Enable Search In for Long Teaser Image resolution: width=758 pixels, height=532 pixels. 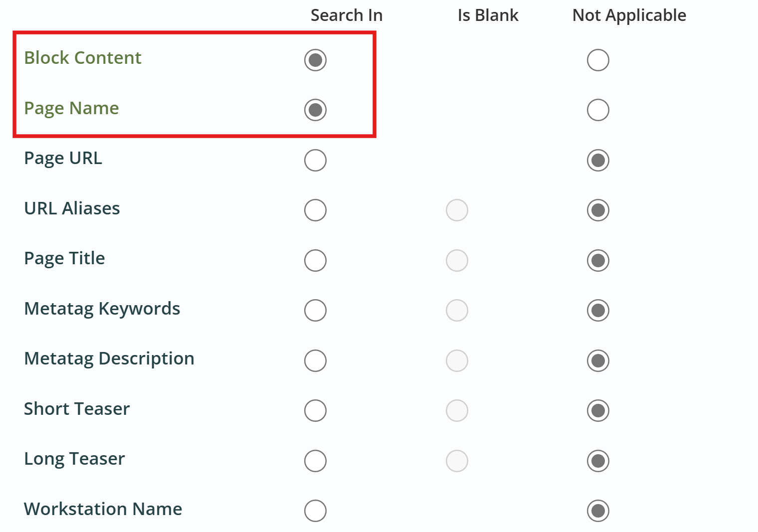coord(315,461)
